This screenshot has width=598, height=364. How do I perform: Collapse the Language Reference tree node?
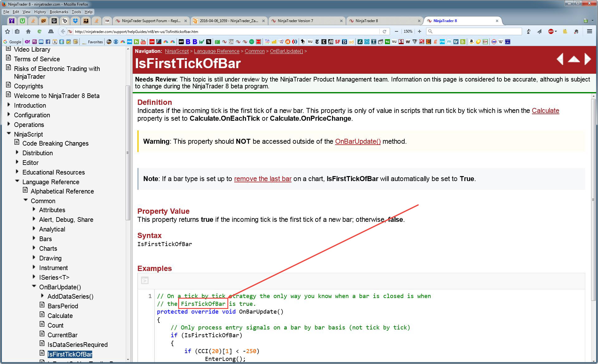pos(17,181)
